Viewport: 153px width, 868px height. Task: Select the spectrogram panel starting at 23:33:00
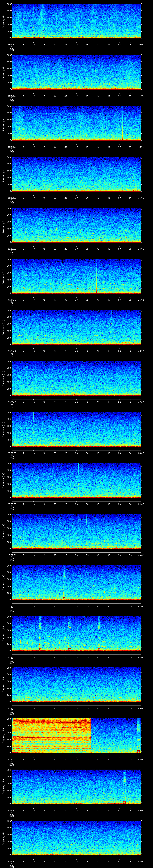click(x=77, y=225)
